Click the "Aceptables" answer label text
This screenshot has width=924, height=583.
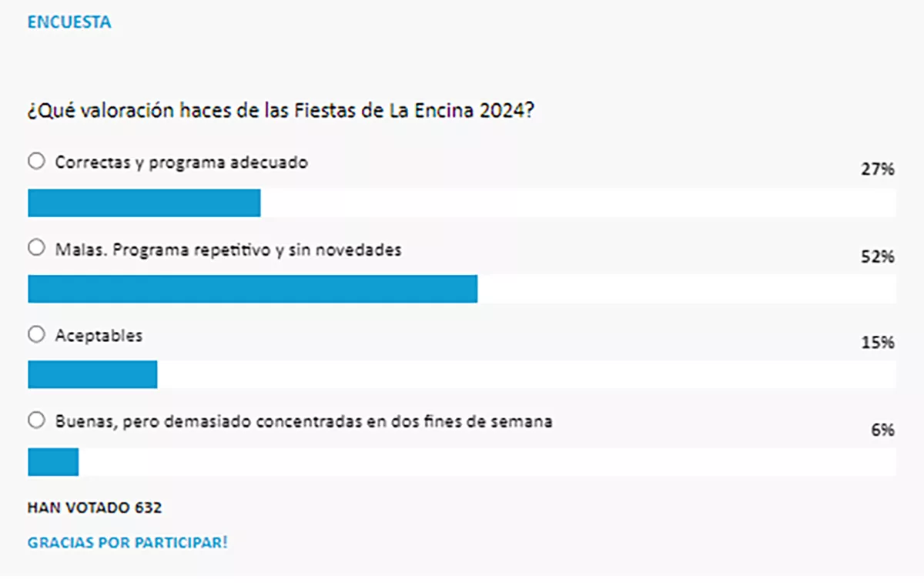[x=99, y=336]
